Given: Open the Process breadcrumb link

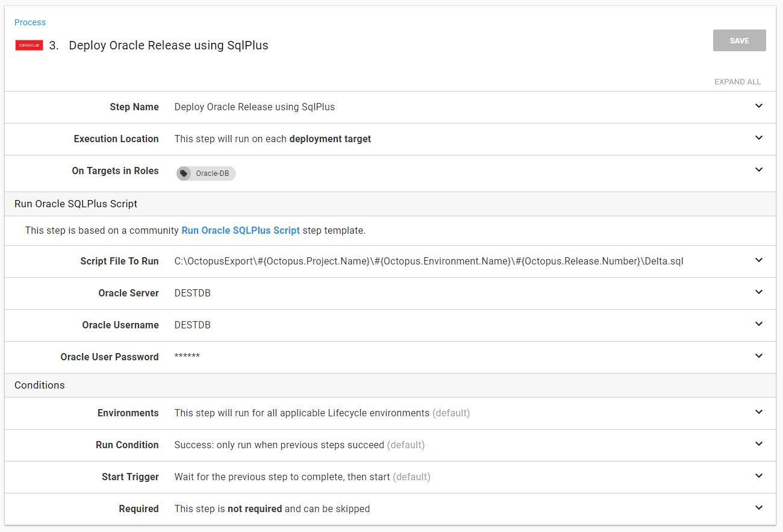Looking at the screenshot, I should point(30,22).
